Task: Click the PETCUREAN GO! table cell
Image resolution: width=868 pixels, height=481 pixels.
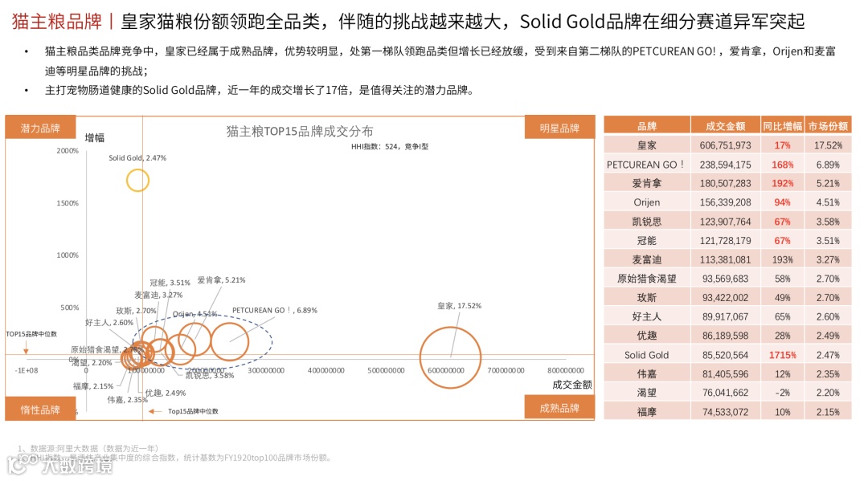Action: 646,164
